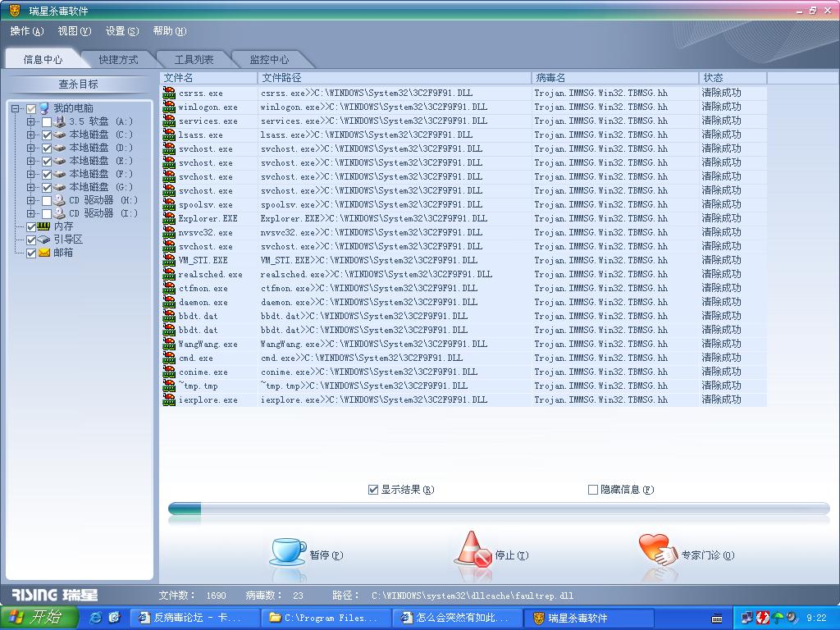
Task: Uncheck 本地磁盘 (C:) scan target
Action: coord(47,135)
